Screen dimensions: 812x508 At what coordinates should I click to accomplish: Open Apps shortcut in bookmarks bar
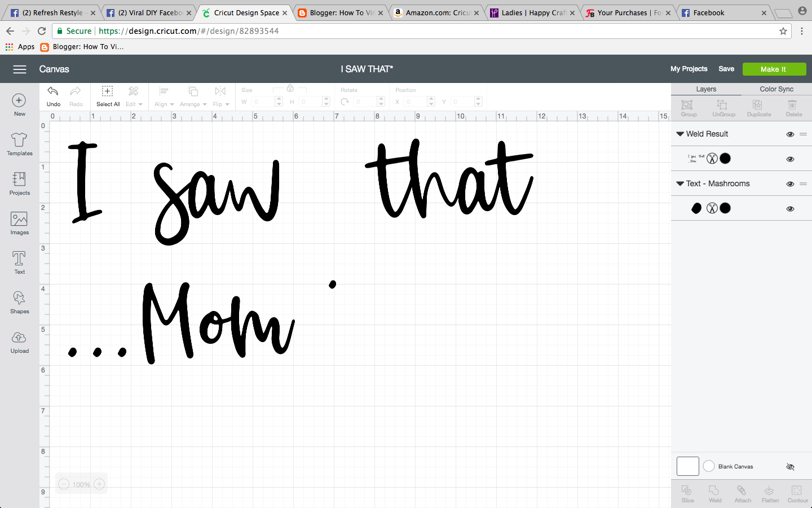tap(20, 47)
